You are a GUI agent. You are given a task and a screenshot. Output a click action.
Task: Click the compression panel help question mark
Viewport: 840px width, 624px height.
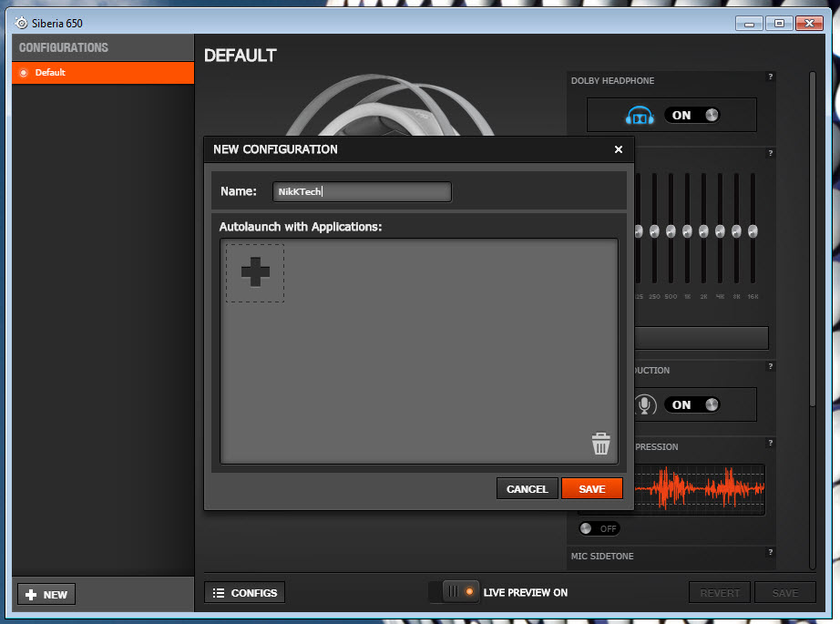771,443
